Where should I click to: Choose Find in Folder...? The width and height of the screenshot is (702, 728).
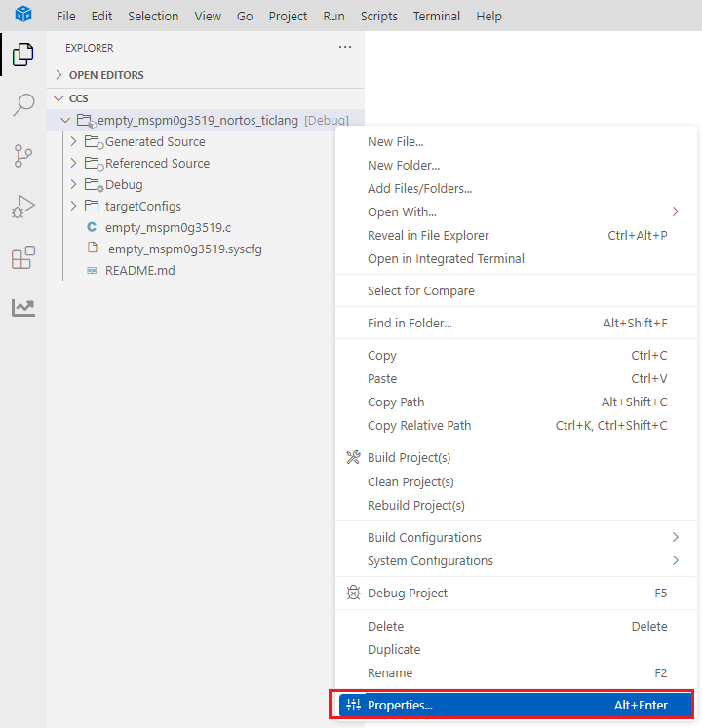(516, 323)
